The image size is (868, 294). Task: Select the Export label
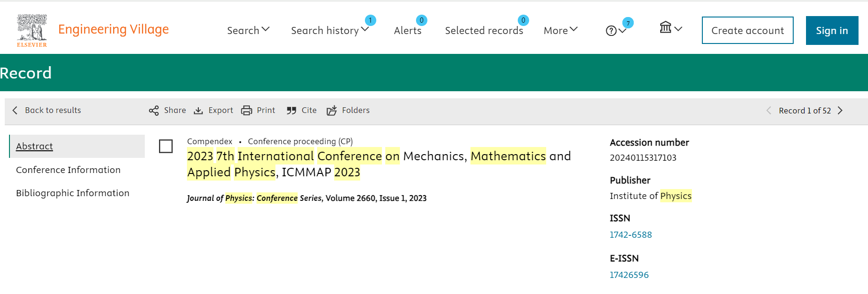pos(221,110)
